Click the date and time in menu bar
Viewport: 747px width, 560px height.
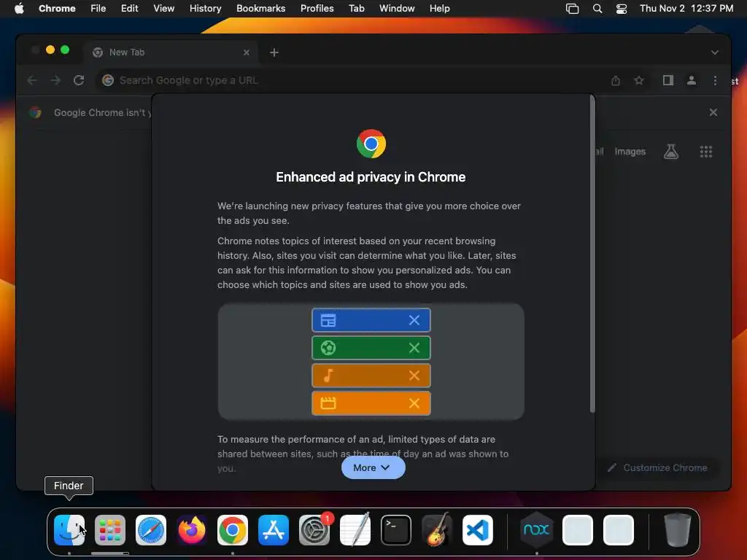tap(686, 9)
